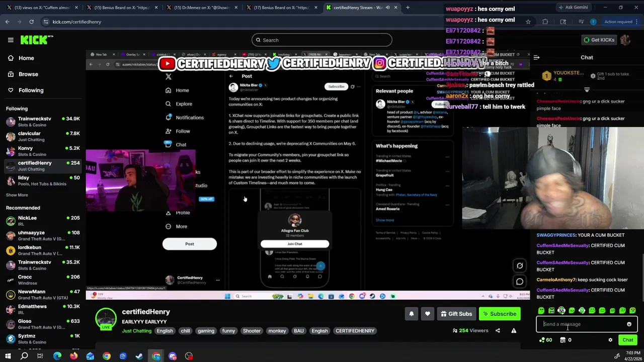
Task: Click the Just Chatting category link
Action: (x=136, y=331)
